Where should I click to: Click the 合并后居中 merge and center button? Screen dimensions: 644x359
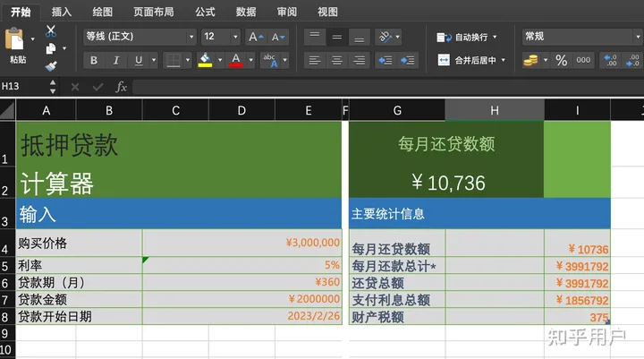pos(470,60)
